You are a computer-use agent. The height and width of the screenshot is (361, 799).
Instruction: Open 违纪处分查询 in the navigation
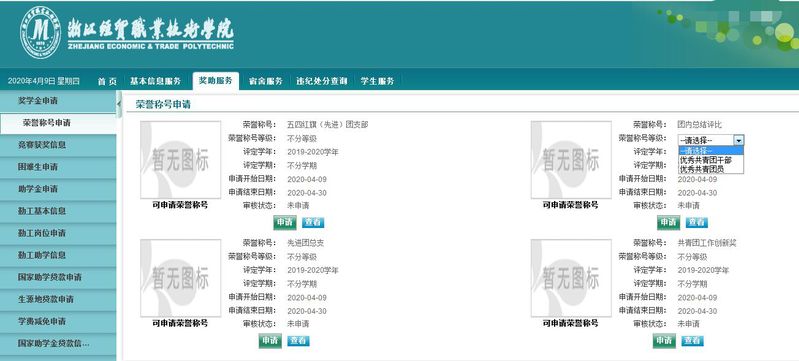322,81
